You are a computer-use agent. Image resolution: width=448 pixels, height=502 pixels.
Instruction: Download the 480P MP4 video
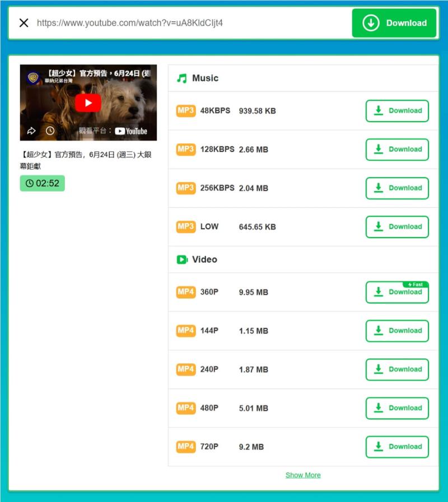(397, 408)
